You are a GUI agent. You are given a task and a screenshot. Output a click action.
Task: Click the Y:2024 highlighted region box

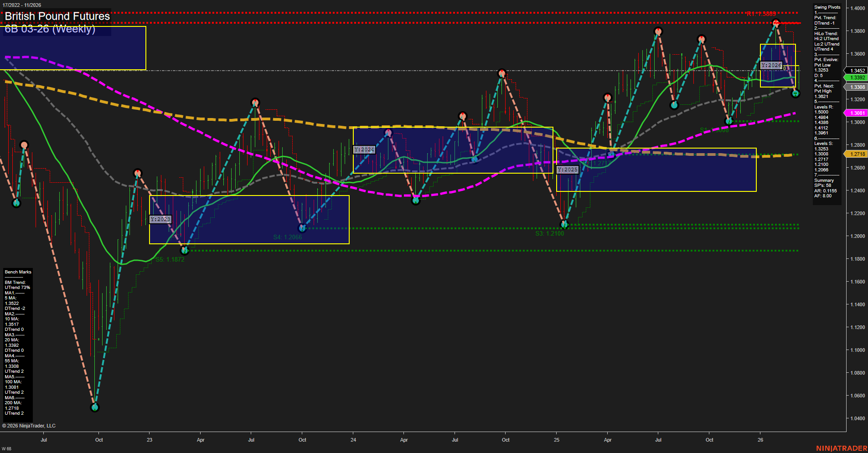click(364, 149)
